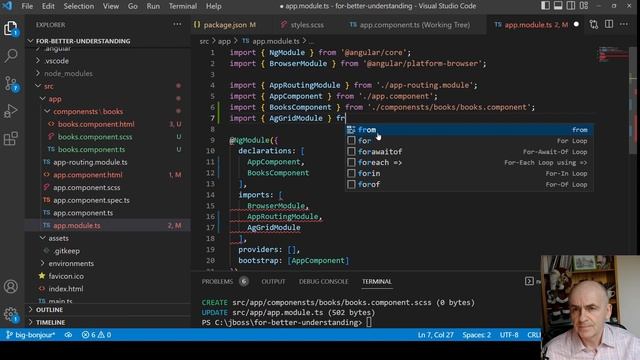
Task: Open the Extensions view
Action: click(x=11, y=138)
